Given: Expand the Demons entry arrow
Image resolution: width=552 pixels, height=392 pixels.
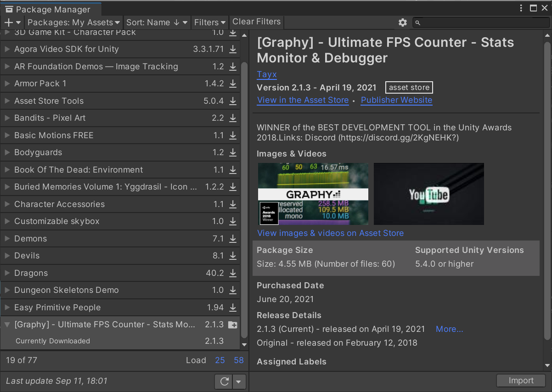Looking at the screenshot, I should click(x=7, y=239).
